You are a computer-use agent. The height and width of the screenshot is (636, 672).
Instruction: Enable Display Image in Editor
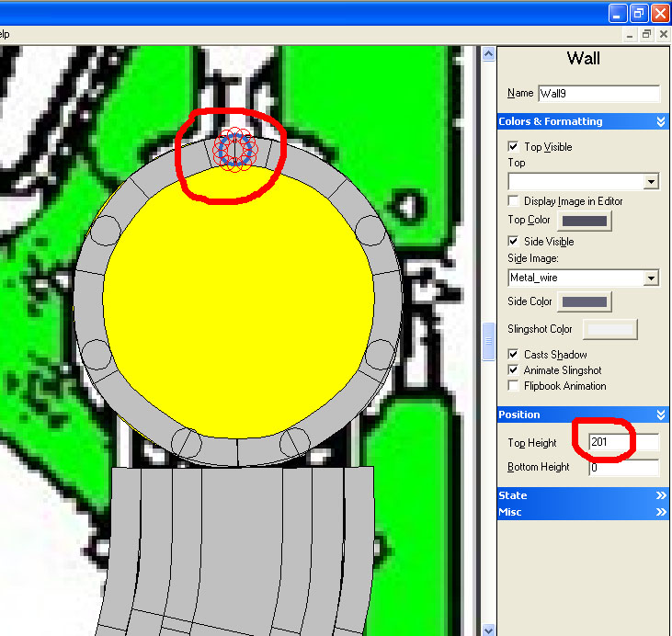513,200
